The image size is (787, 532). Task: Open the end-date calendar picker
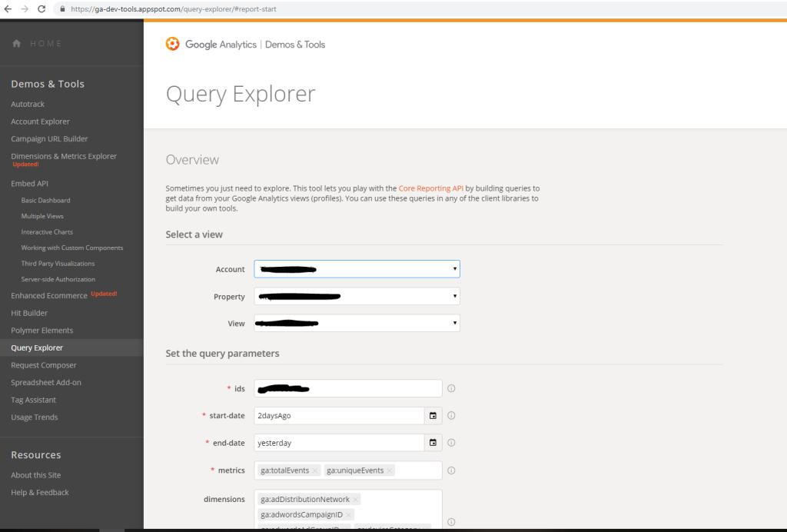(433, 443)
